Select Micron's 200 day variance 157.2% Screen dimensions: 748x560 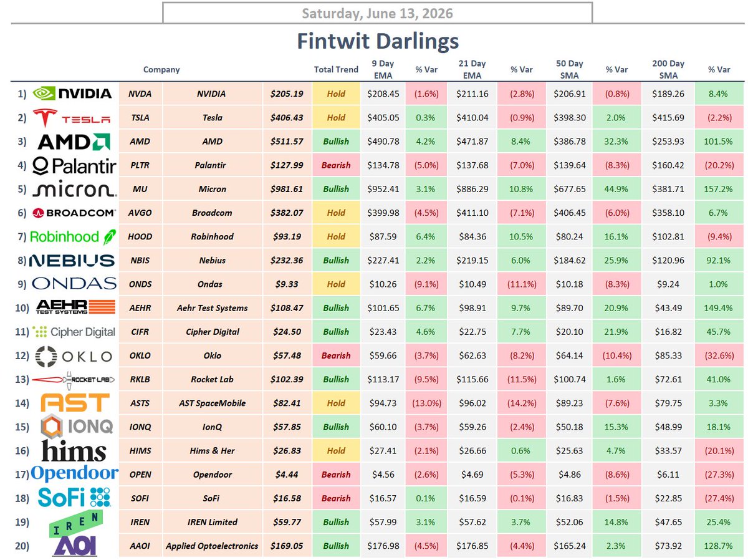pos(718,189)
